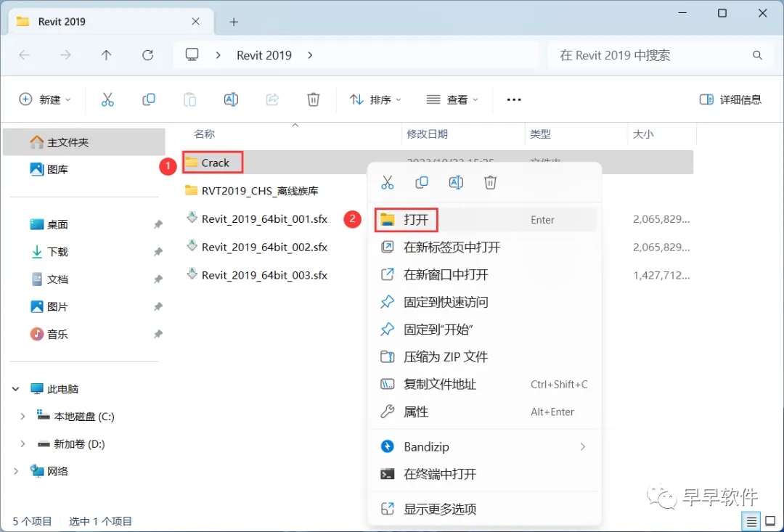The image size is (784, 532).
Task: Switch to large thumbnails view icon
Action: [x=770, y=522]
